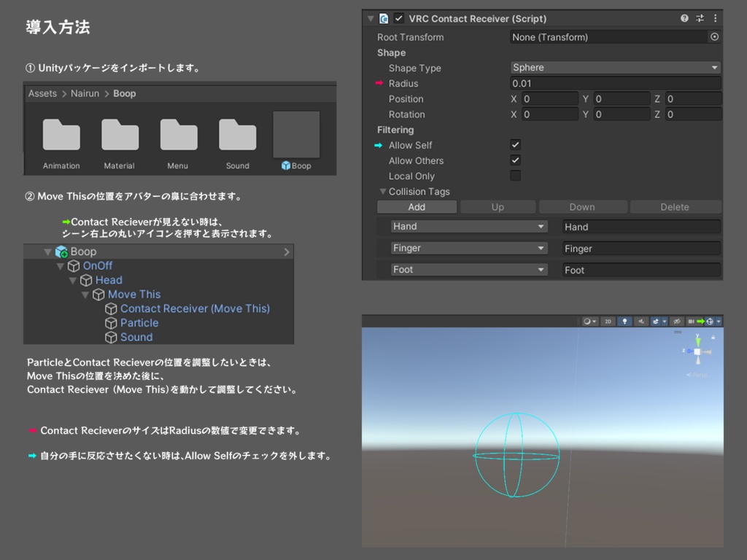Toggle scene audio mute icon
Viewport: 747px width, 560px height.
tap(641, 322)
